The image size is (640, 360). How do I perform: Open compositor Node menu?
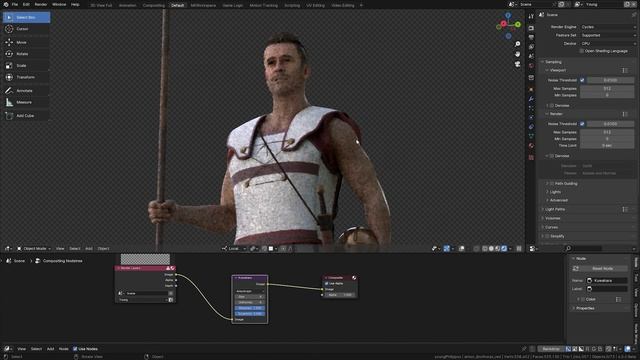pyautogui.click(x=64, y=349)
